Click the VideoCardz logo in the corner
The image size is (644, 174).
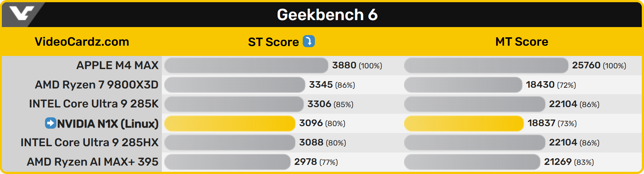pos(21,14)
